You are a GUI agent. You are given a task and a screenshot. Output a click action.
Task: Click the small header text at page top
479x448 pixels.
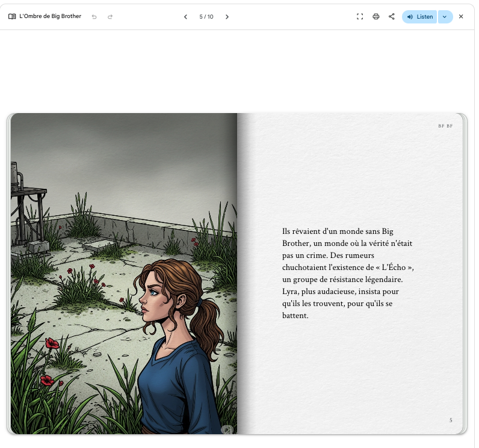point(445,126)
